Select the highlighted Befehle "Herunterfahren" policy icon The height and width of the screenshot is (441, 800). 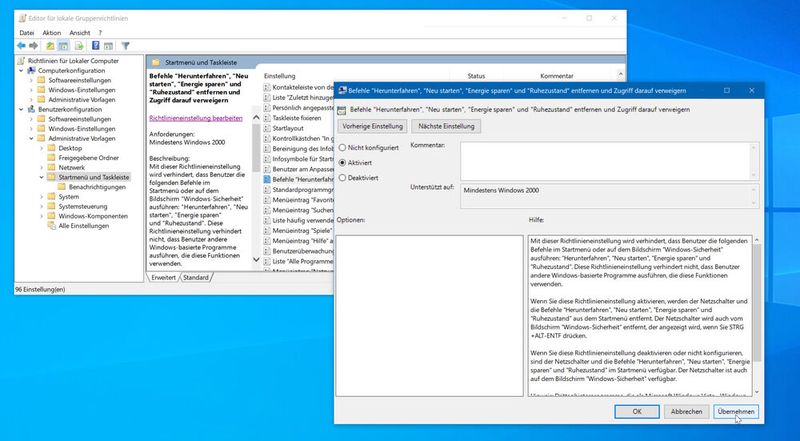coord(267,179)
